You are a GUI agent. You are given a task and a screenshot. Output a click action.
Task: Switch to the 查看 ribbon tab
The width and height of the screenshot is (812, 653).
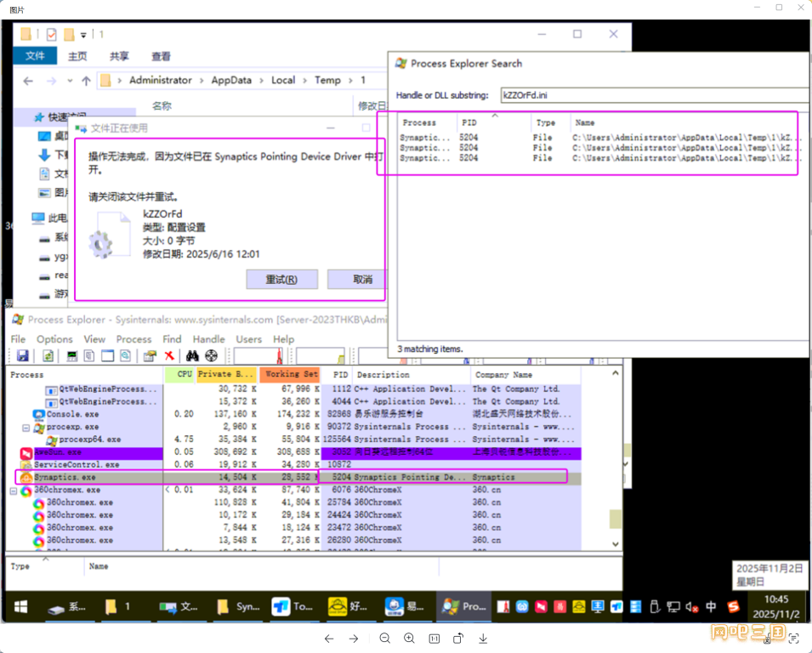pos(161,56)
